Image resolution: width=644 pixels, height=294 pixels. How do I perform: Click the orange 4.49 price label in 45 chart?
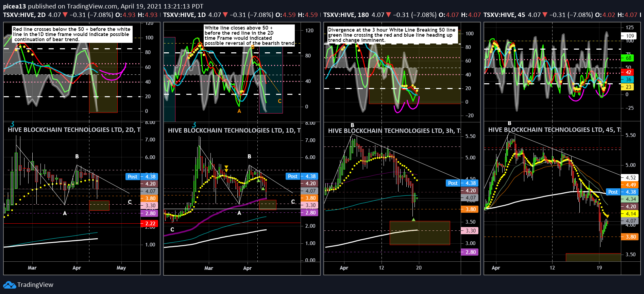630,185
